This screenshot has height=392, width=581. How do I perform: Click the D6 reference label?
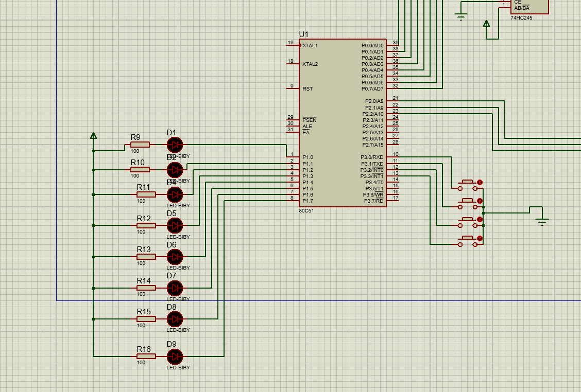(172, 245)
